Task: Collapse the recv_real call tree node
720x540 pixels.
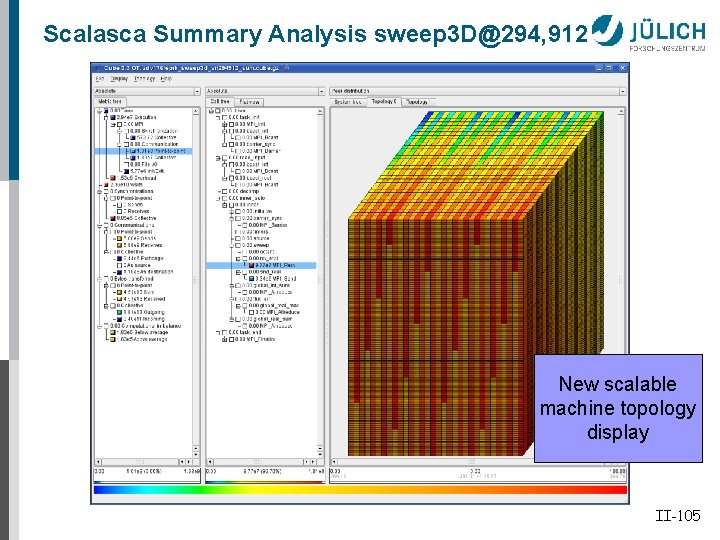Action: (x=238, y=259)
